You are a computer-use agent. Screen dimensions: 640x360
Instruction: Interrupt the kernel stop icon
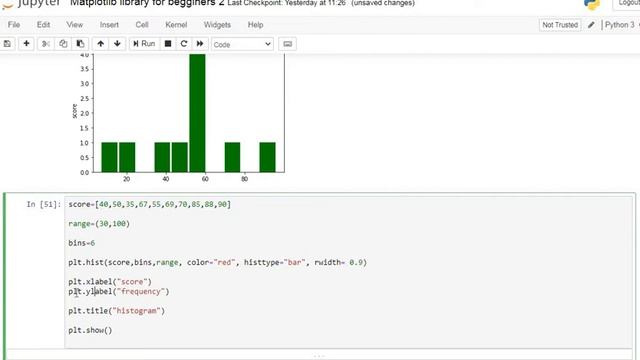click(x=168, y=44)
